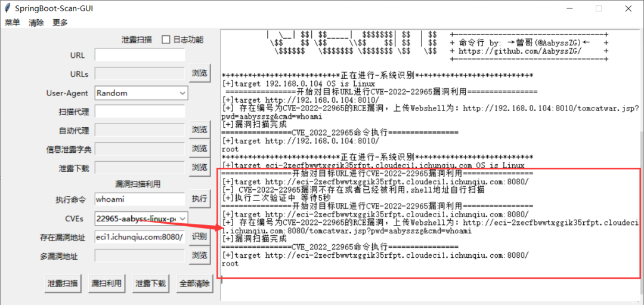Click the 漏洞不存在或者已经被利用 output line
Image resolution: width=644 pixels, height=305 pixels.
click(353, 189)
